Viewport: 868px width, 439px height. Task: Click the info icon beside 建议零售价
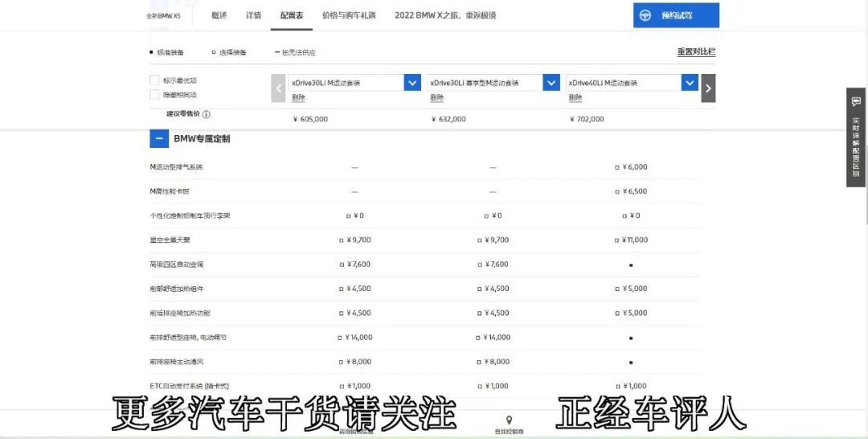[x=206, y=115]
